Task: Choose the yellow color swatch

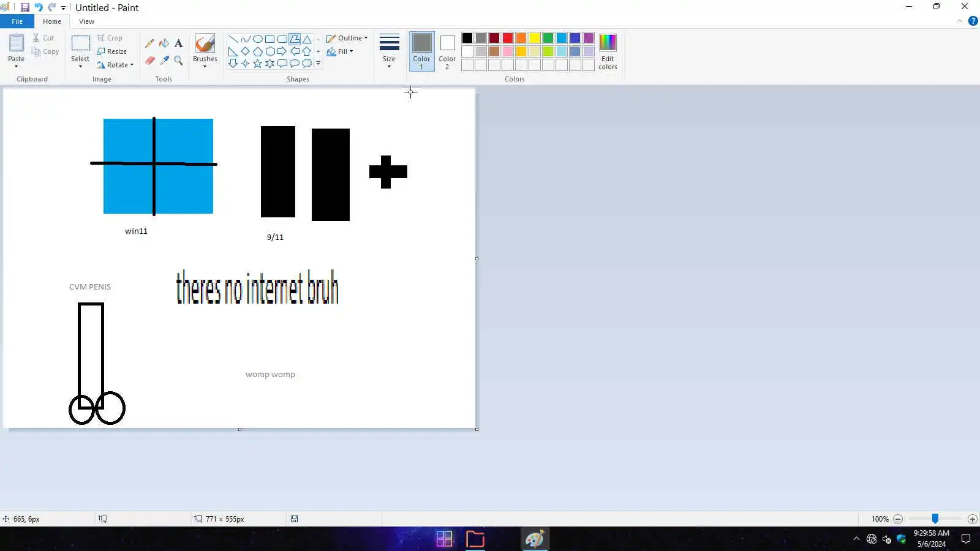Action: point(535,38)
